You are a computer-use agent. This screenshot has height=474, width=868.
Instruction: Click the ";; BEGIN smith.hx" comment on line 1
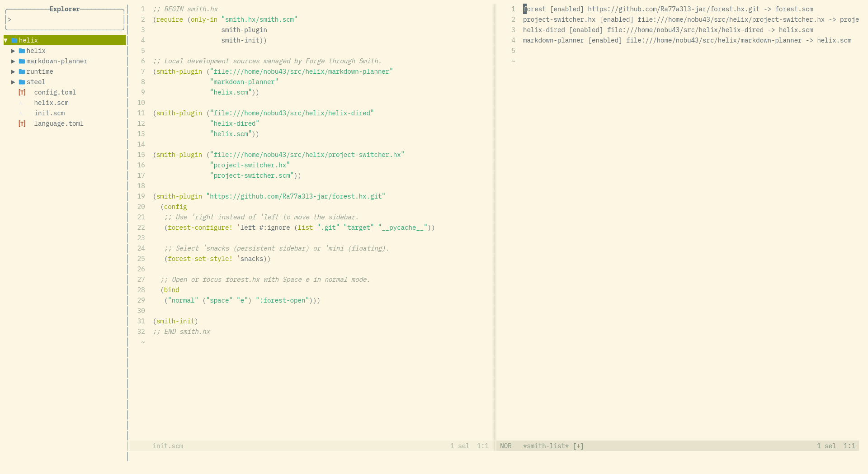tap(185, 9)
